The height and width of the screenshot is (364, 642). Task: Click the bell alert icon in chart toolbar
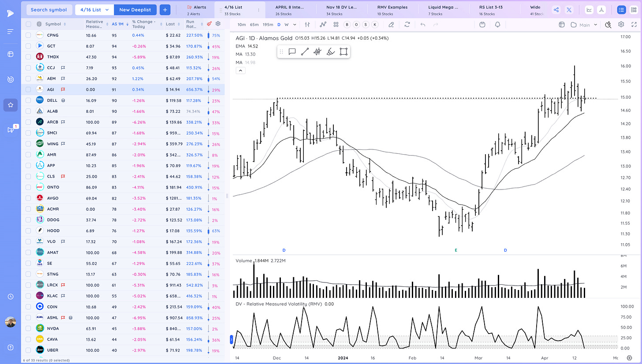497,25
